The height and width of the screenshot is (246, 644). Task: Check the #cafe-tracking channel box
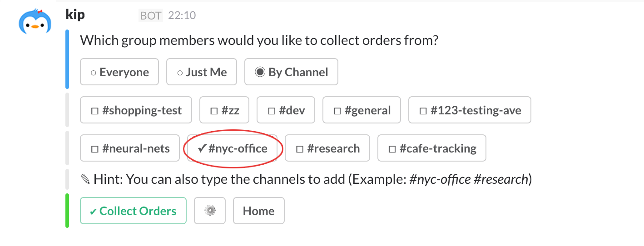click(431, 148)
